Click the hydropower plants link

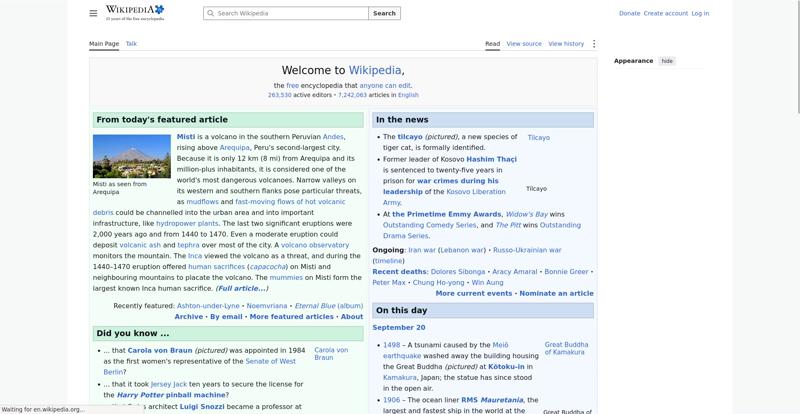pyautogui.click(x=187, y=224)
